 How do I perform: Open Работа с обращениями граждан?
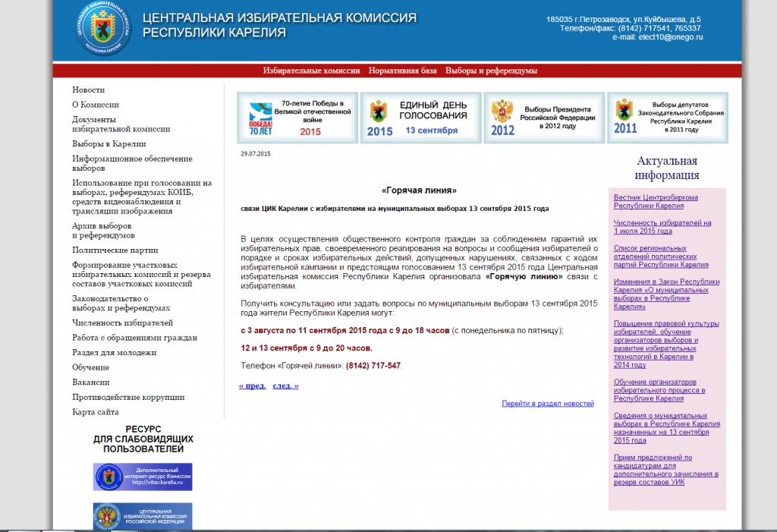135,338
